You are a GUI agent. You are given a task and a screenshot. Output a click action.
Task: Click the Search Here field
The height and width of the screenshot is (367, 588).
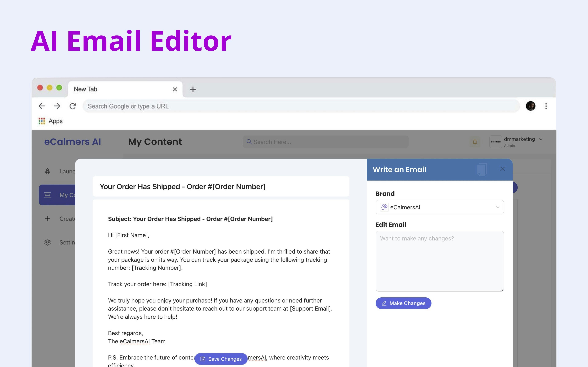(x=326, y=142)
